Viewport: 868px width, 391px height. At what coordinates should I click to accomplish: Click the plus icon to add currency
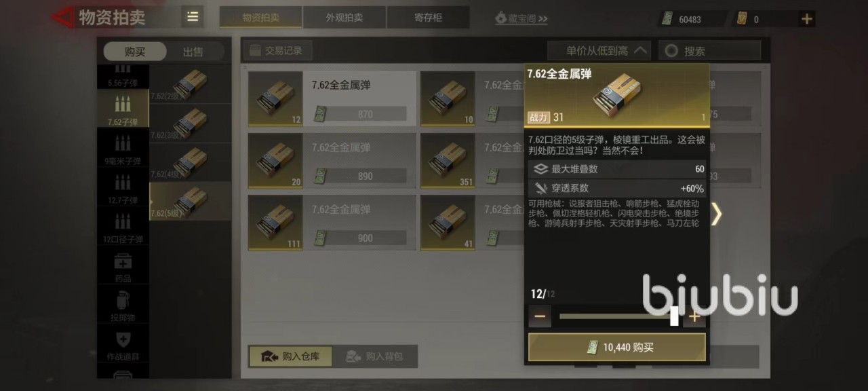pyautogui.click(x=807, y=19)
